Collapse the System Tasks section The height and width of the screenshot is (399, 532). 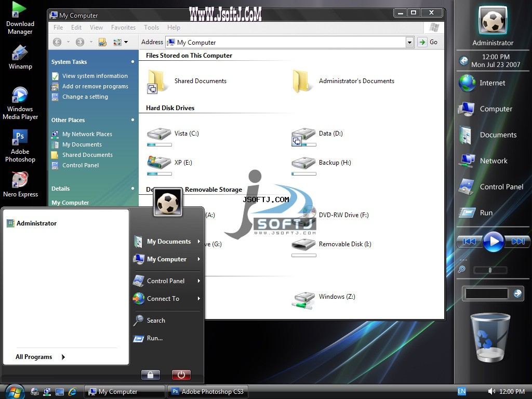tap(132, 62)
